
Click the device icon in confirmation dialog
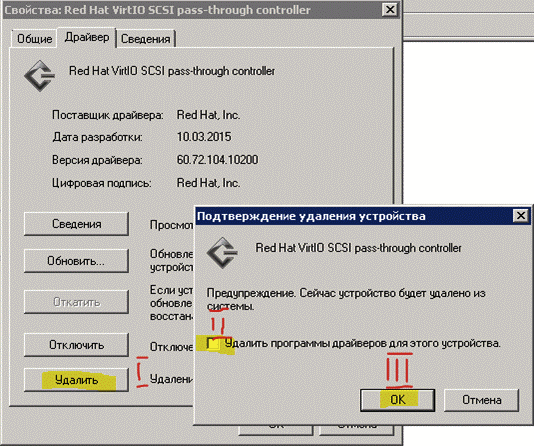click(222, 253)
